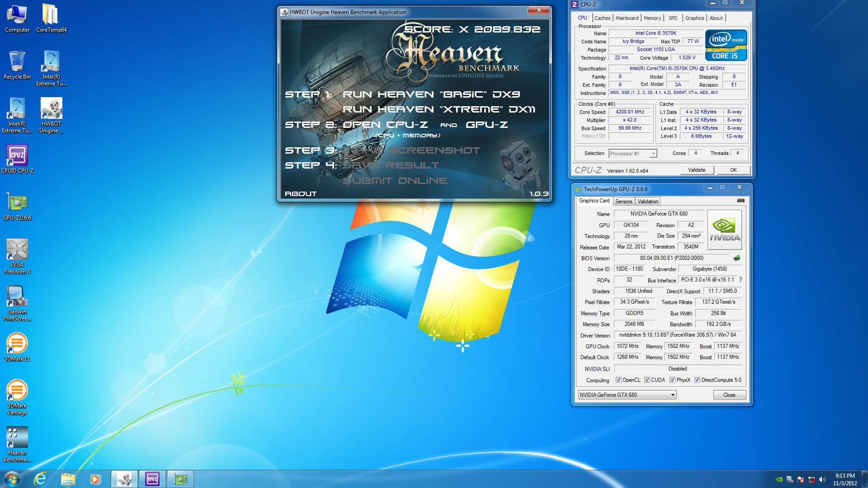Switch to the Graphics tab in CPU-Z

tap(694, 18)
